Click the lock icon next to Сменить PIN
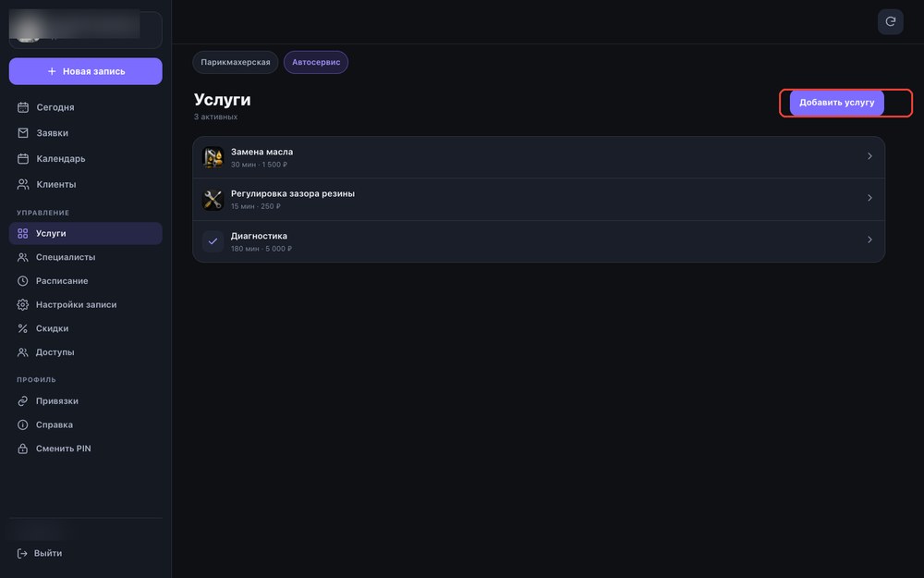 click(x=22, y=449)
